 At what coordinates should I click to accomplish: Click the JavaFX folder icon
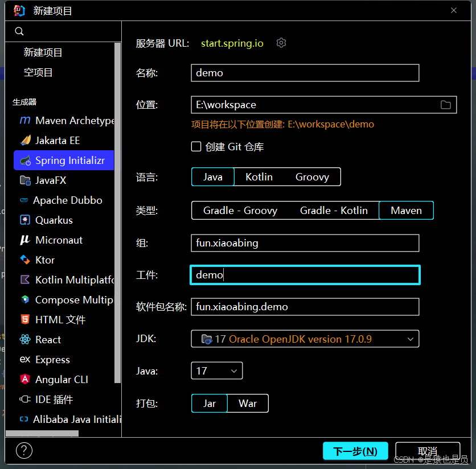coord(25,180)
